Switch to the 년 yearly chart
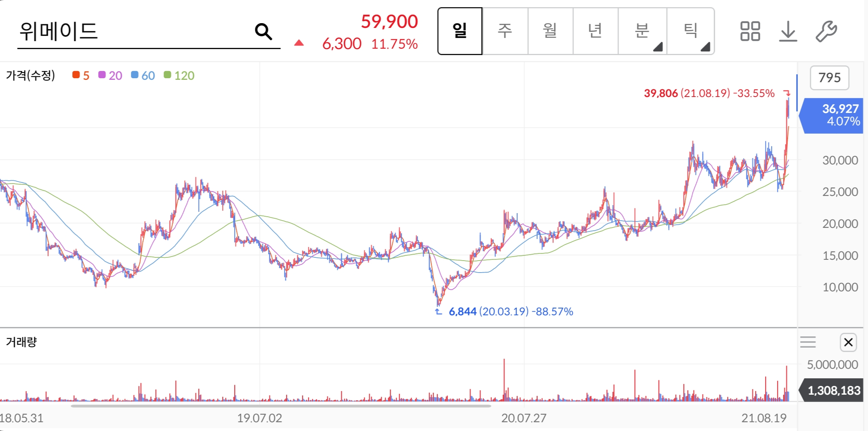 pyautogui.click(x=595, y=31)
